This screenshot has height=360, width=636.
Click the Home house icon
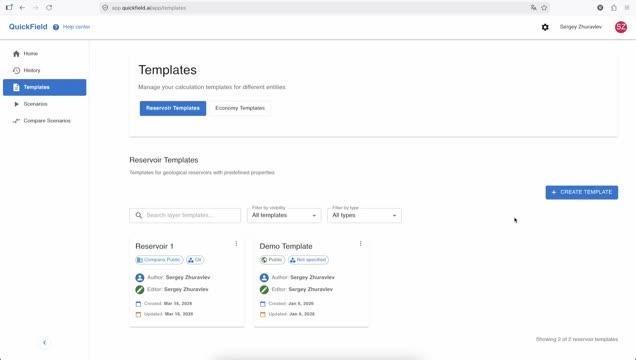tap(16, 54)
